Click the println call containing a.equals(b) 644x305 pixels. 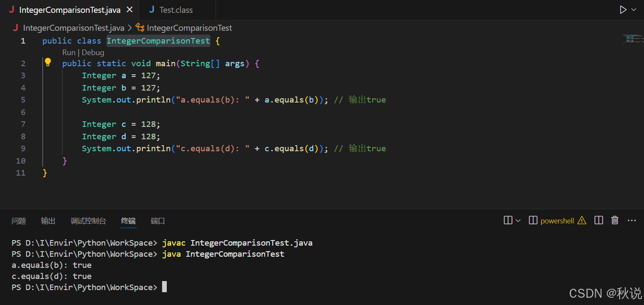[205, 100]
